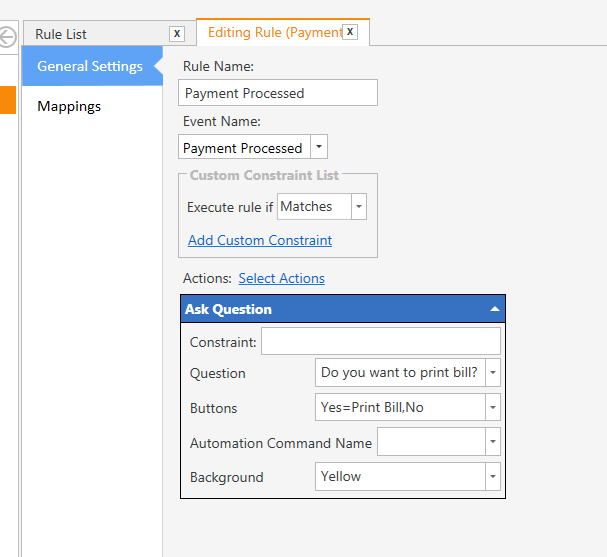Expand the Buttons dropdown arrow
Viewport: 607px width, 557px height.
493,407
